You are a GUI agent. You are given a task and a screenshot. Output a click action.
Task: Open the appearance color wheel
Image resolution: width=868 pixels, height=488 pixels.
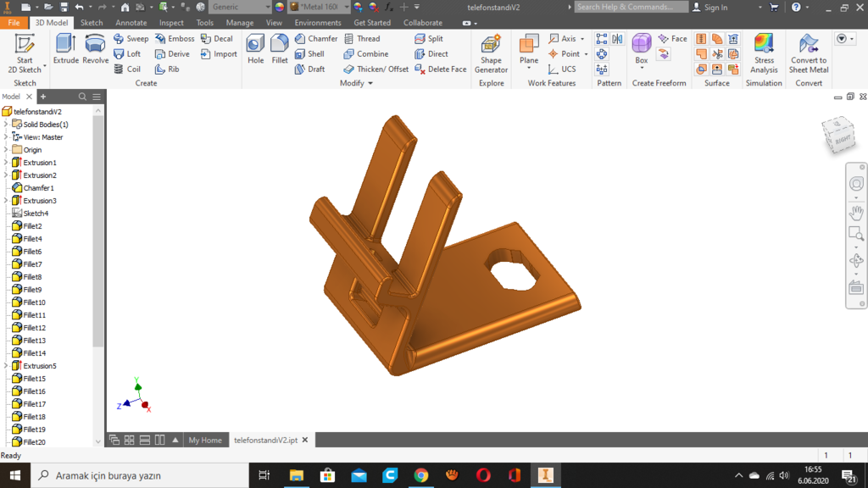pyautogui.click(x=280, y=7)
